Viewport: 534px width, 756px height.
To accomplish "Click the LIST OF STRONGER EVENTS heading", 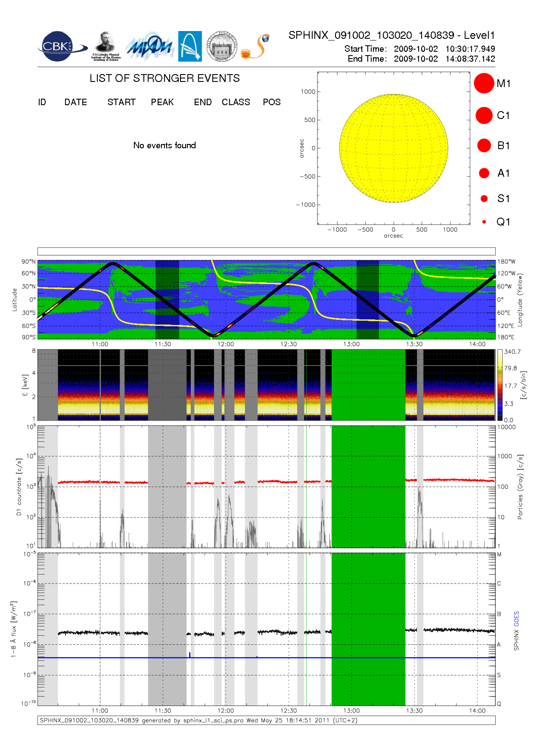I will point(165,78).
